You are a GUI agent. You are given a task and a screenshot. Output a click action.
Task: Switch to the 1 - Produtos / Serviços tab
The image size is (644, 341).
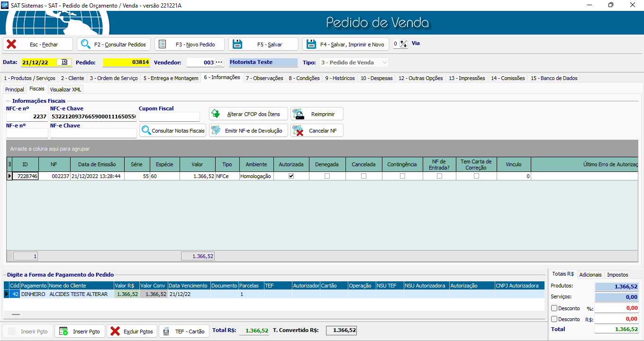pos(29,78)
